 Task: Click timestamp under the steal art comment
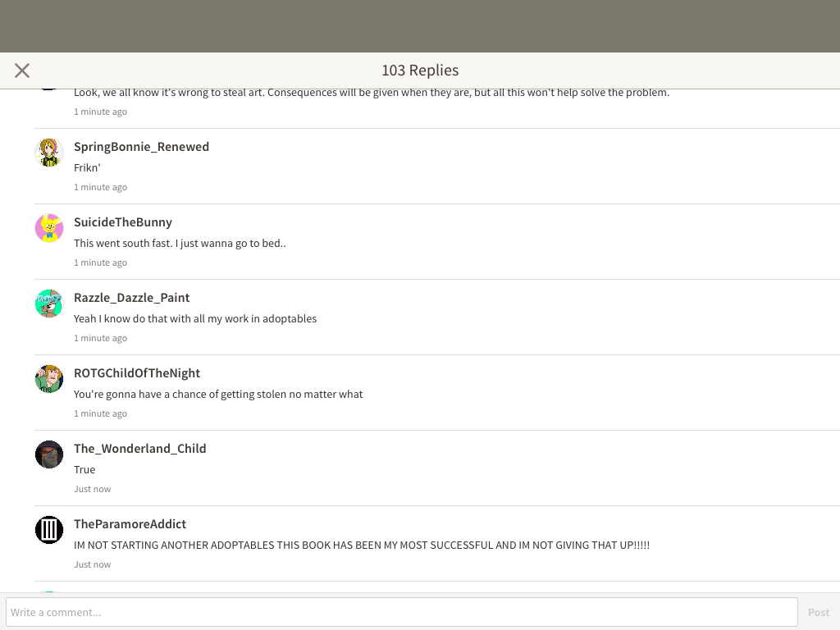click(101, 112)
